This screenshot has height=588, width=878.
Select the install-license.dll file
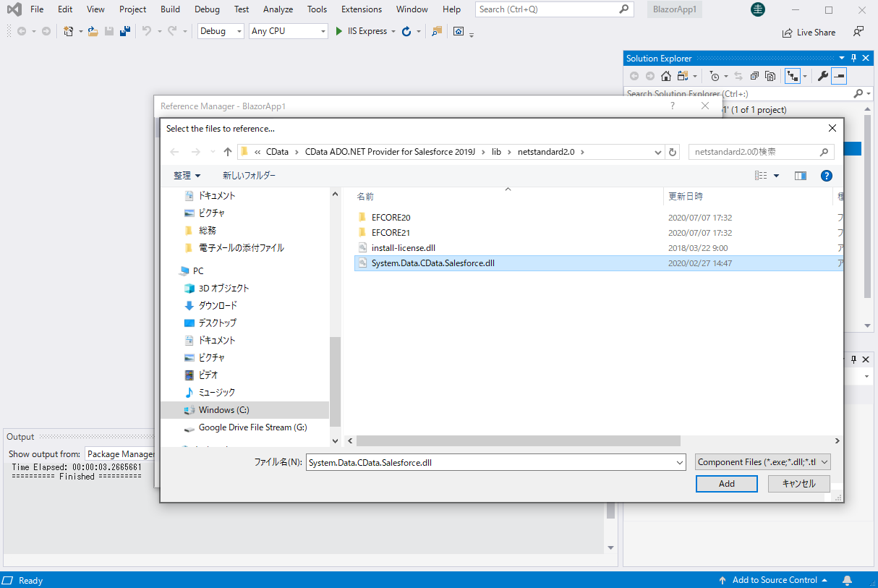(403, 248)
